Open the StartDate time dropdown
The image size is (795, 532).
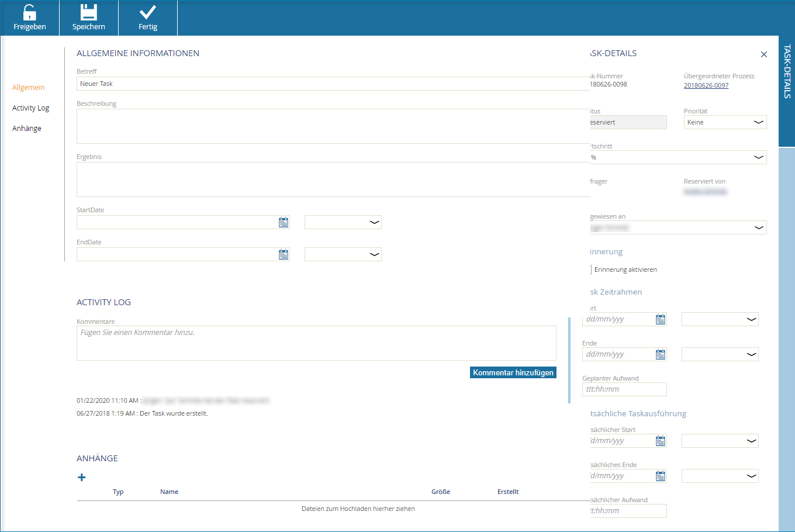click(x=343, y=222)
